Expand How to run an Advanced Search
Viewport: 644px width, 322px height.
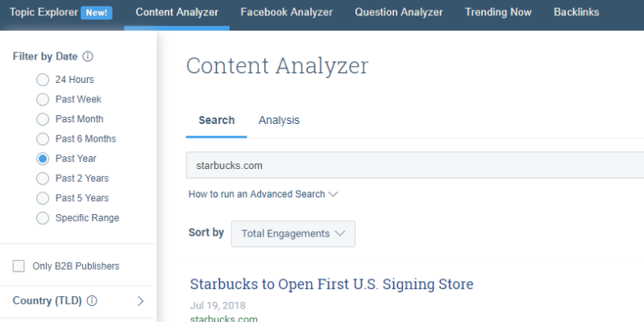pyautogui.click(x=263, y=194)
